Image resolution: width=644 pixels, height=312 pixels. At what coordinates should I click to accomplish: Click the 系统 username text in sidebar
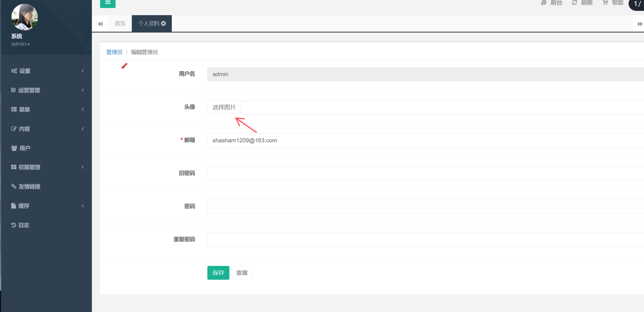(17, 36)
